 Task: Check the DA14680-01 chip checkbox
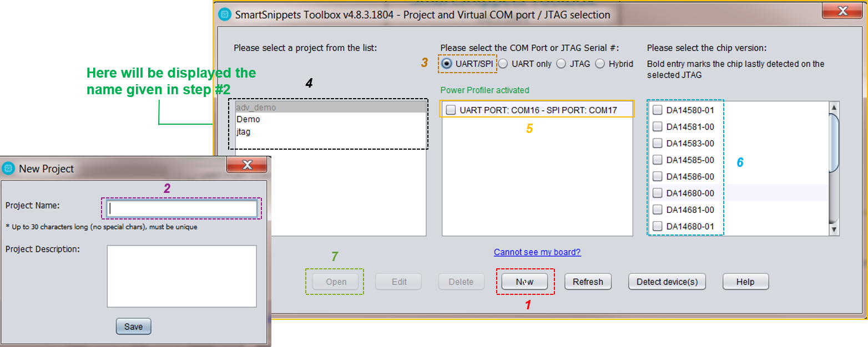[657, 226]
